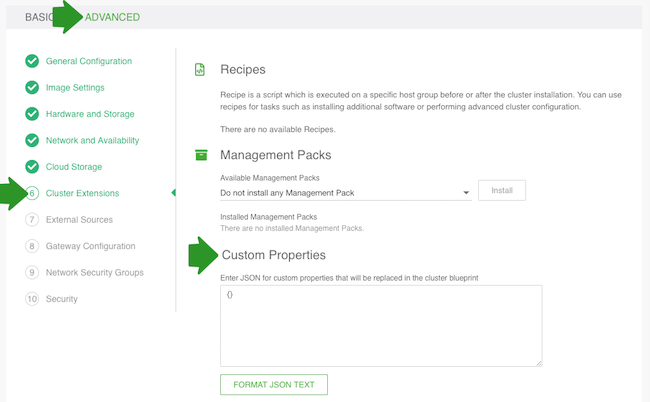
Task: Go to the Gateway Configuration step
Action: (90, 246)
